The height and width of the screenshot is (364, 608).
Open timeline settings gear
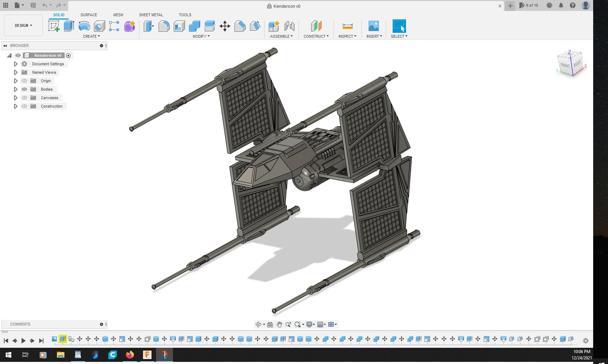point(586,341)
